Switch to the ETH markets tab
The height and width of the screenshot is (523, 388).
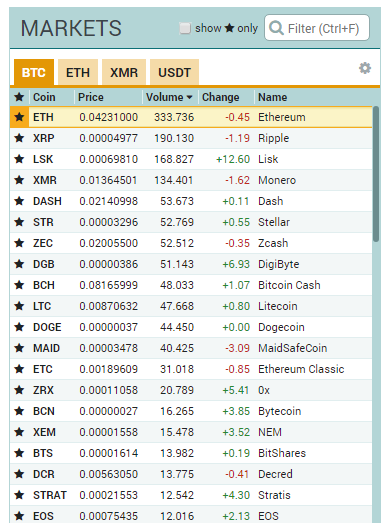tap(78, 72)
